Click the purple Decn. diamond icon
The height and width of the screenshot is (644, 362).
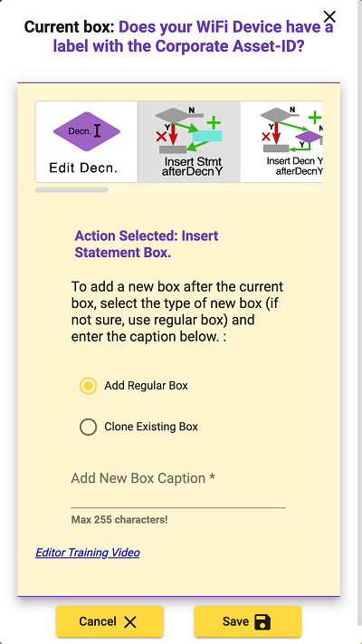[x=87, y=131]
